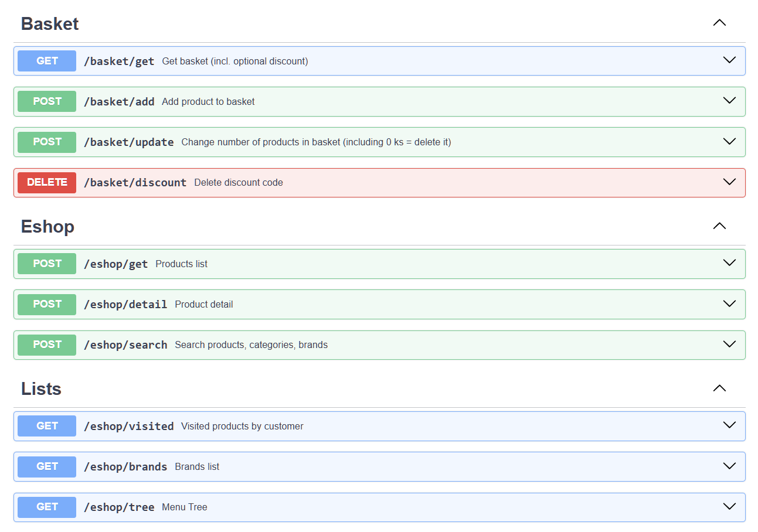Click the GET badge for /eshop/brands
758x532 pixels.
point(47,467)
